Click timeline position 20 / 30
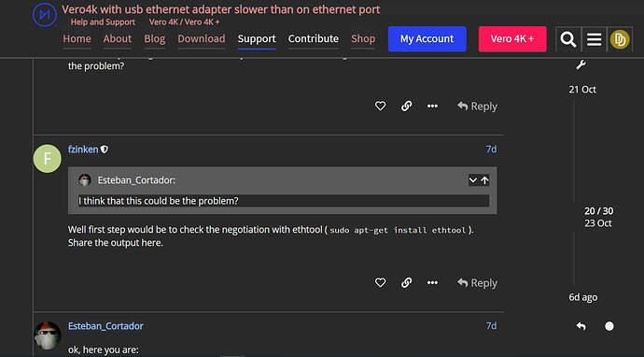Viewport: 644px width, 357px height. click(598, 211)
